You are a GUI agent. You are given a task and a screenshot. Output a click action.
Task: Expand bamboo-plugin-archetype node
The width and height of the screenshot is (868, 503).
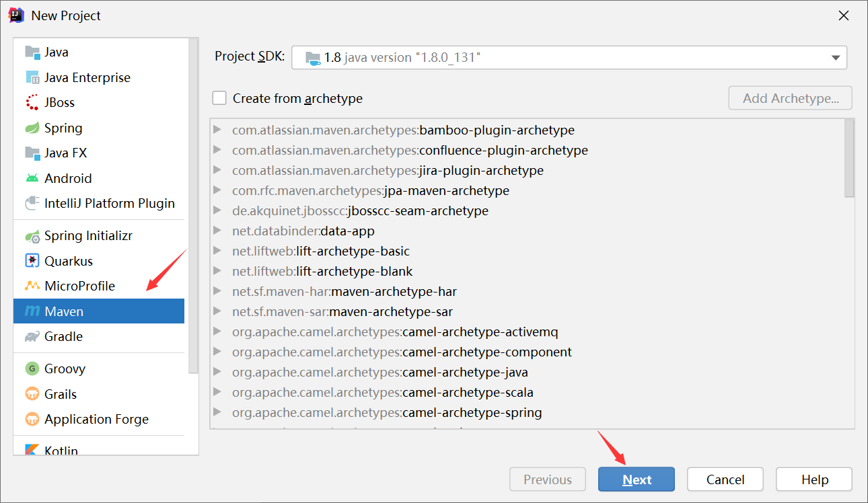[217, 130]
